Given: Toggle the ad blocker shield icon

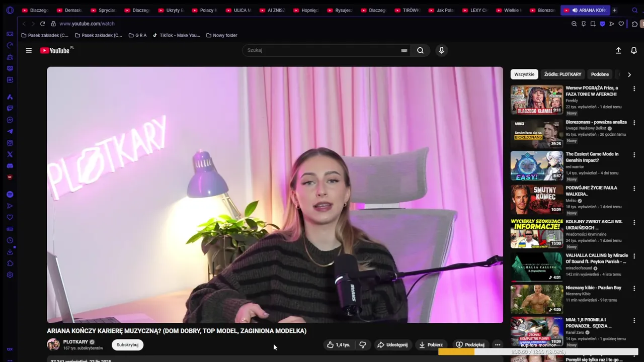Looking at the screenshot, I should pos(602,24).
